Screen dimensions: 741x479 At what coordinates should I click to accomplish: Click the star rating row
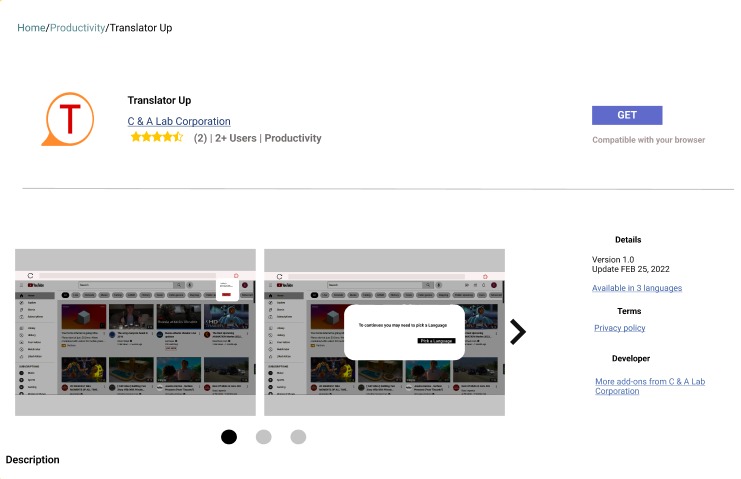[156, 137]
